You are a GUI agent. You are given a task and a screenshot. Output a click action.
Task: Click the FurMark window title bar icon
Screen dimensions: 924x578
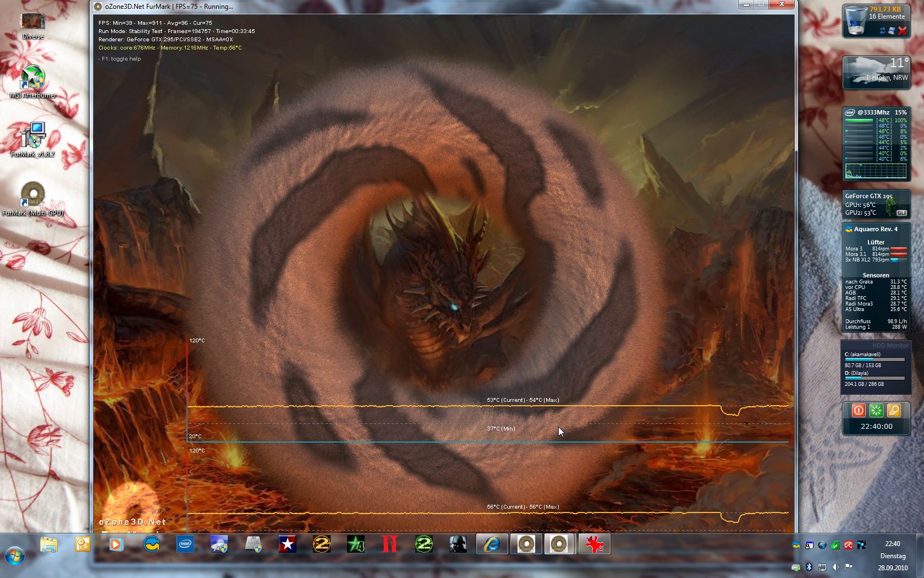click(x=98, y=7)
